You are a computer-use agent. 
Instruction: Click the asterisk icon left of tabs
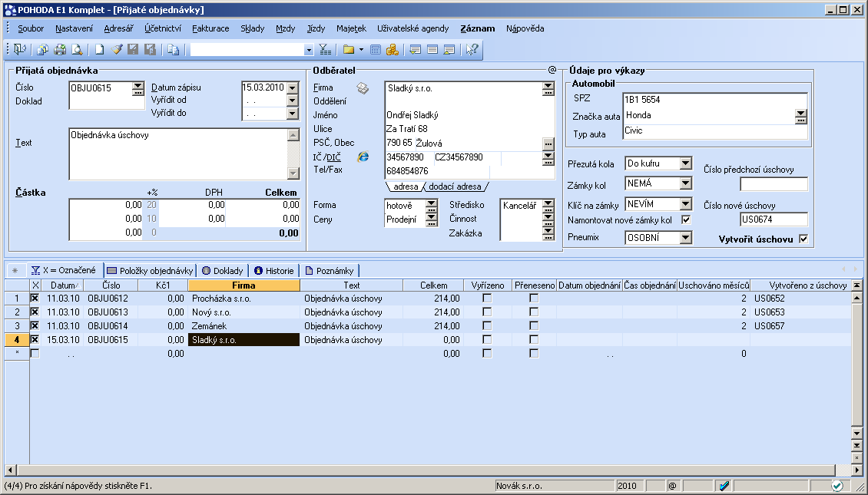[15, 270]
